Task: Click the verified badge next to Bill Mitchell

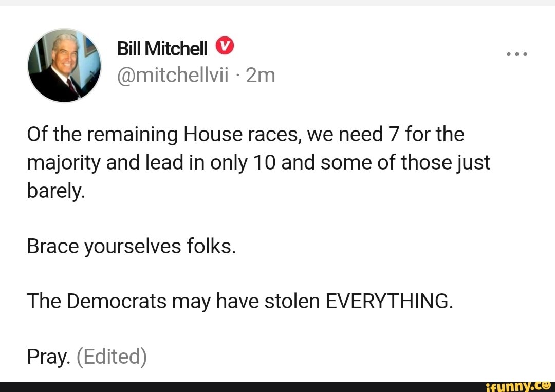Action: 225,47
